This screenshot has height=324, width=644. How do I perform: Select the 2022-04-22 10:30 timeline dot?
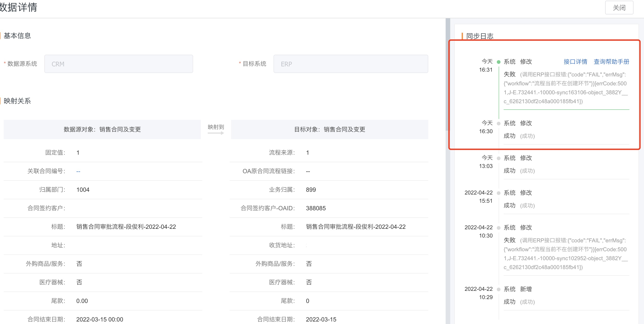click(x=498, y=228)
